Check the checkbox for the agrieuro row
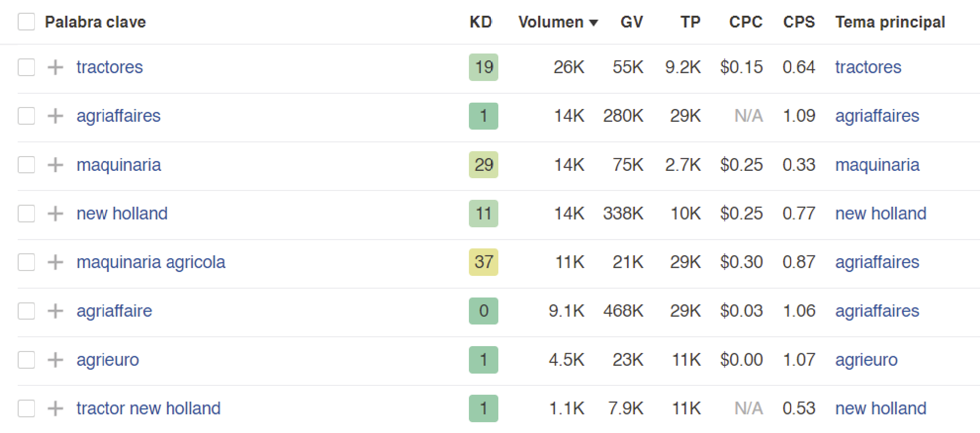 click(x=27, y=360)
